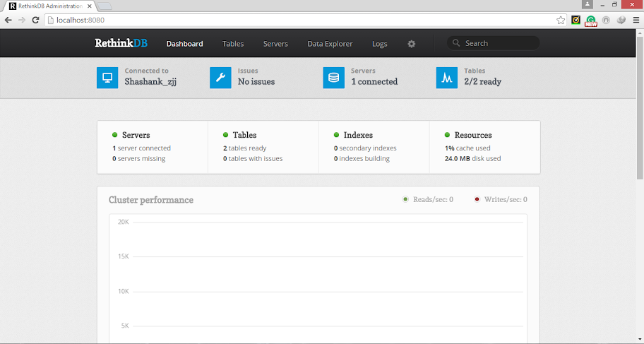Click the Servers panel heading
The image size is (644, 344).
click(x=136, y=135)
